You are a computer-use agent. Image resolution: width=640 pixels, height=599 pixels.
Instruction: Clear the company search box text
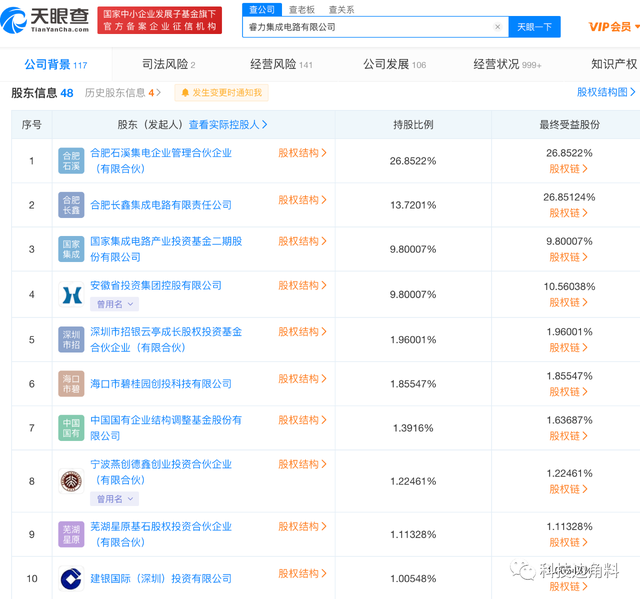[497, 27]
